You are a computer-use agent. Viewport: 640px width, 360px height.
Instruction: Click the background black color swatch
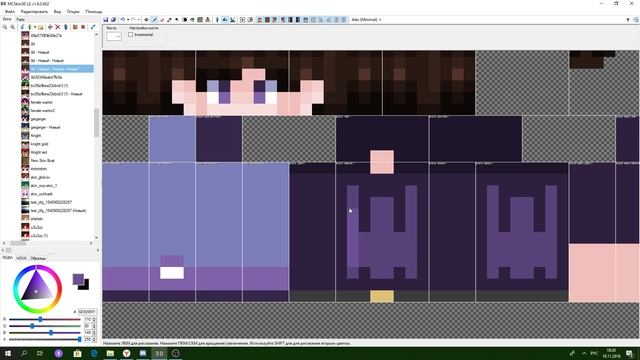pos(85,285)
